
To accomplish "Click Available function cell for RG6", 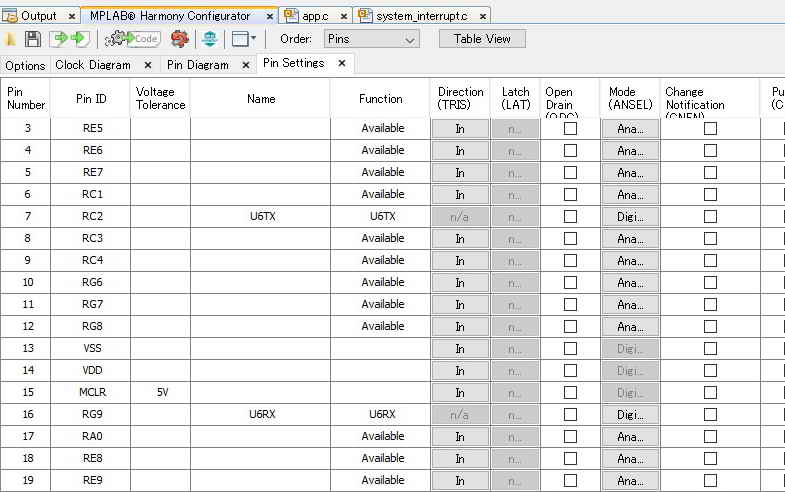I will click(380, 282).
